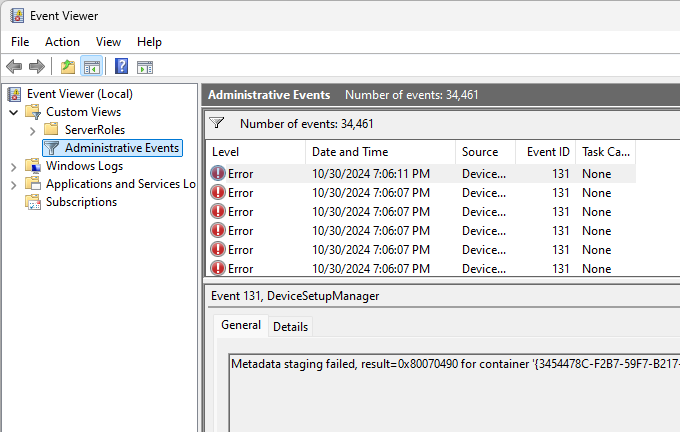This screenshot has width=680, height=432.
Task: Click the filter funnel icon above the event list
Action: 217,124
